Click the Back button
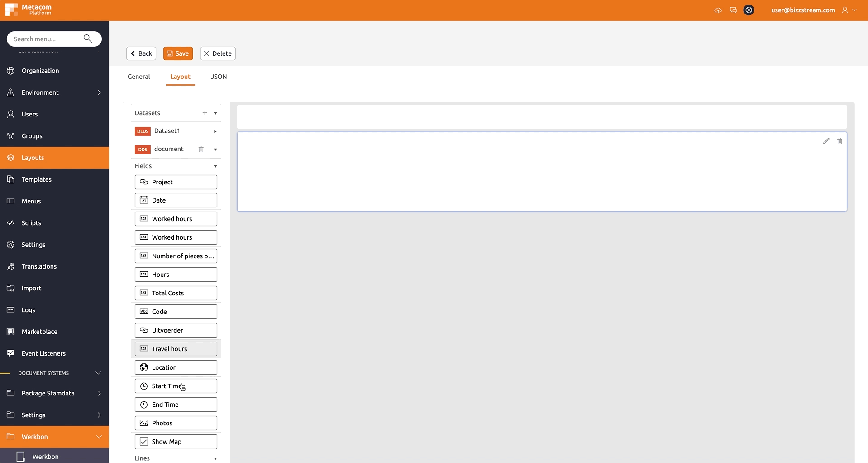This screenshot has width=868, height=463. pyautogui.click(x=141, y=53)
